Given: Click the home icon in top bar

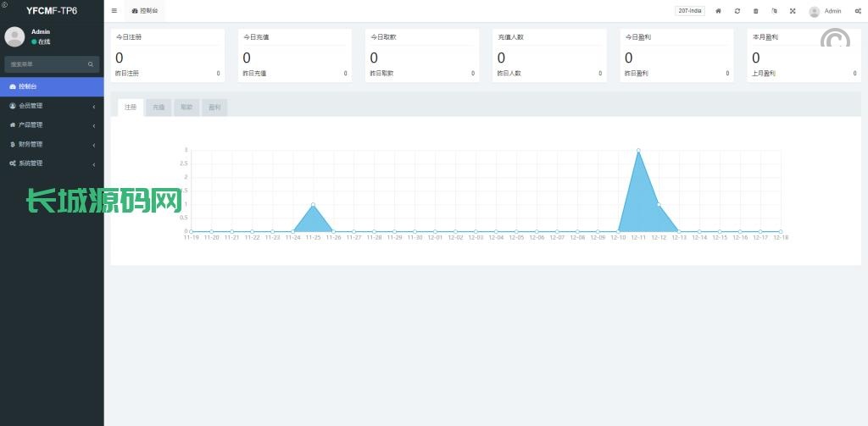Looking at the screenshot, I should point(718,11).
